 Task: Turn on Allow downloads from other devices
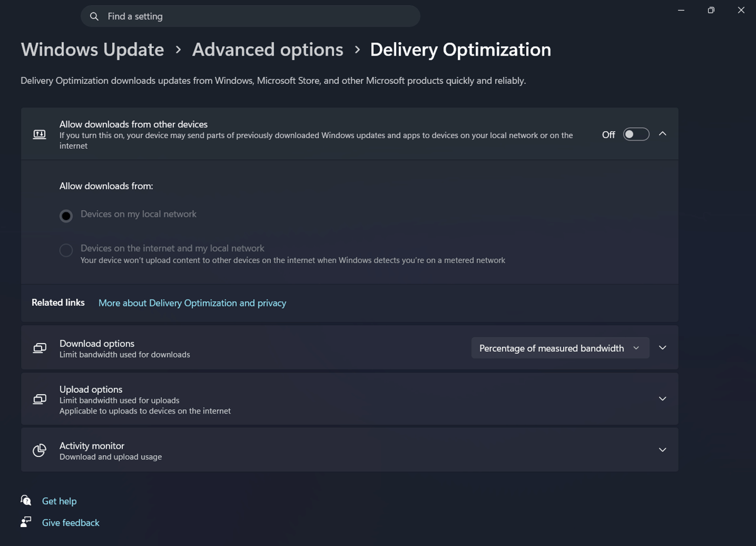point(636,134)
